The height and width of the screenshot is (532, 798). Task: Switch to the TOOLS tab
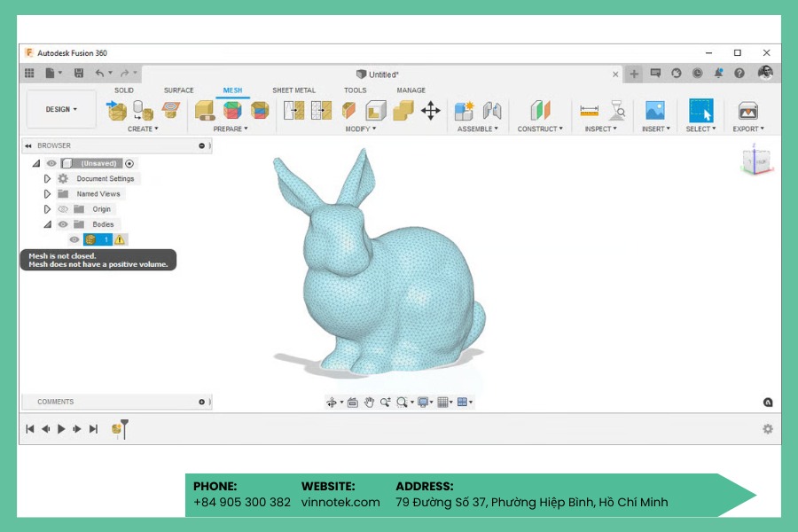(355, 90)
